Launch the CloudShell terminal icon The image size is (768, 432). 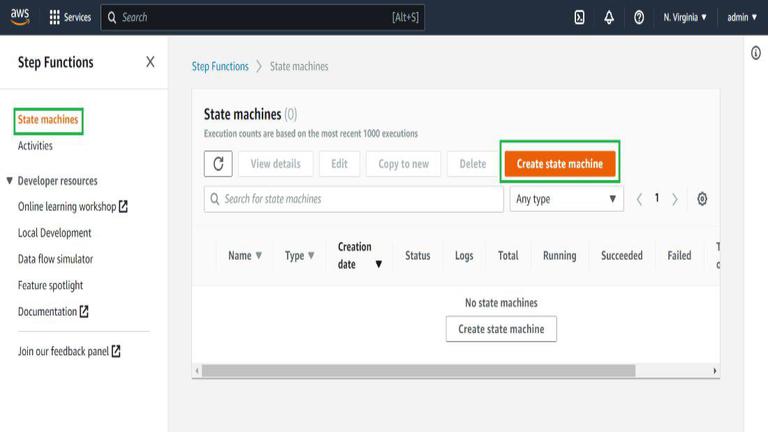(x=579, y=18)
